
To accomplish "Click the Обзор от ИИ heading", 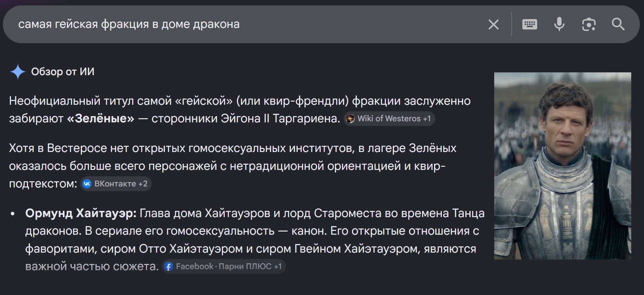I will coord(63,72).
